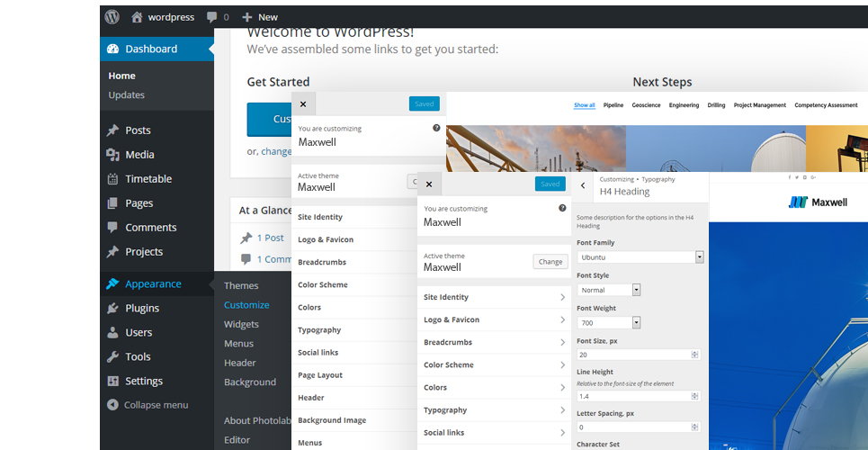Click the Letter Spacing input field
Image resolution: width=868 pixels, height=450 pixels.
639,427
